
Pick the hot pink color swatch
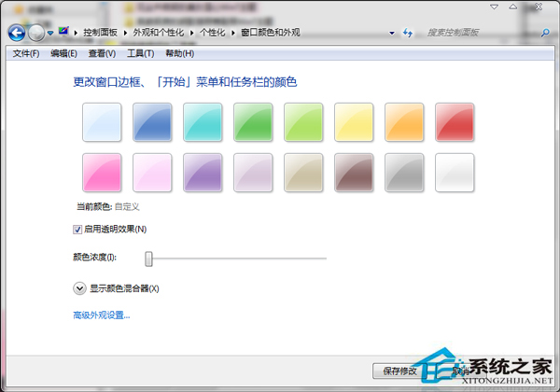point(102,173)
